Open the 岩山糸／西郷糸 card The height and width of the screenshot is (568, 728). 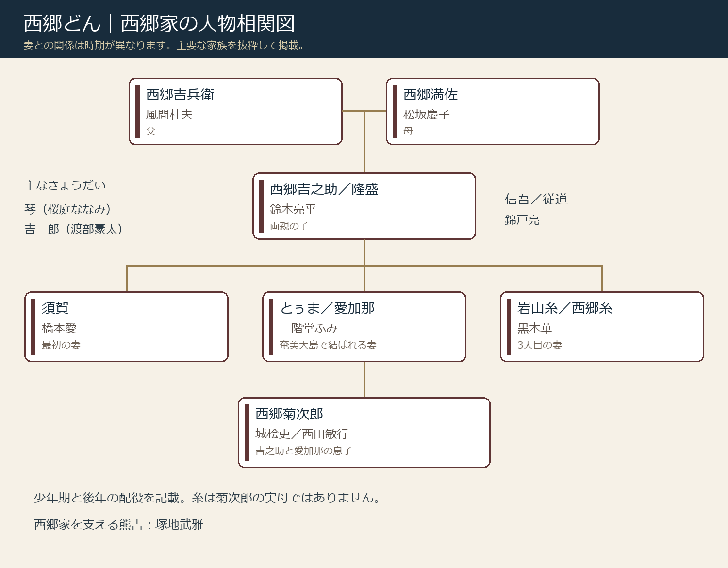pyautogui.click(x=602, y=327)
